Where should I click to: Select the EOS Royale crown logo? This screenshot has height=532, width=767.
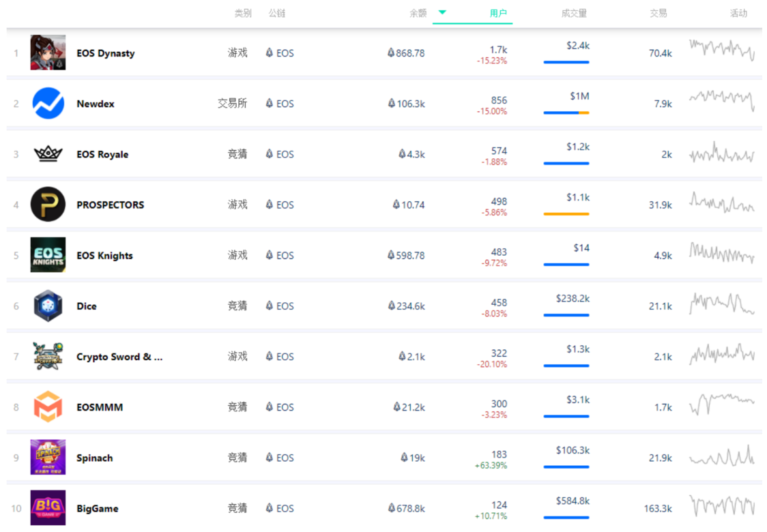point(48,154)
